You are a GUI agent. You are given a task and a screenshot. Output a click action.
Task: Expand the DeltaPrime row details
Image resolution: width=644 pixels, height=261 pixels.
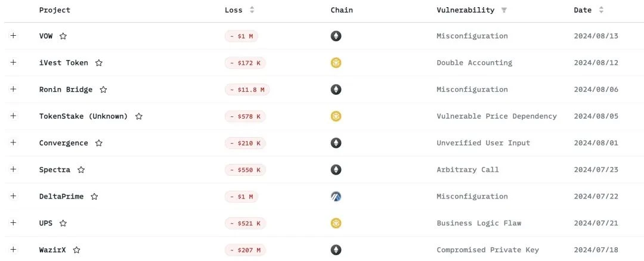tap(13, 196)
